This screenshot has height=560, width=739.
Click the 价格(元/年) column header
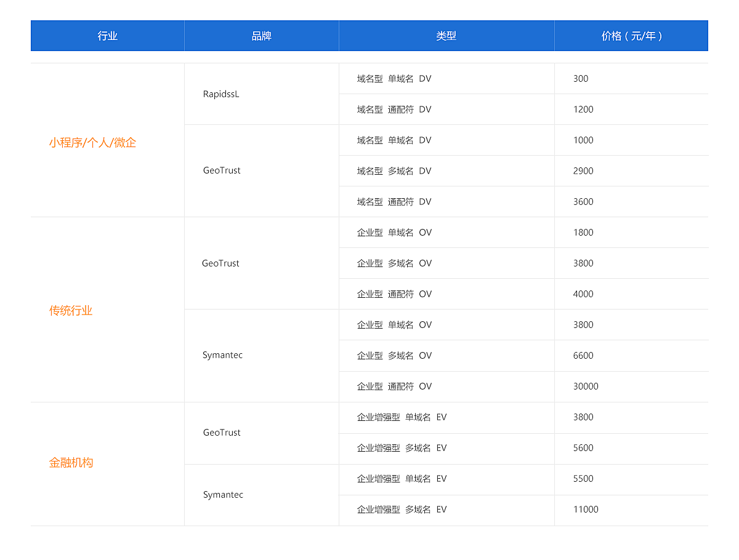(631, 36)
